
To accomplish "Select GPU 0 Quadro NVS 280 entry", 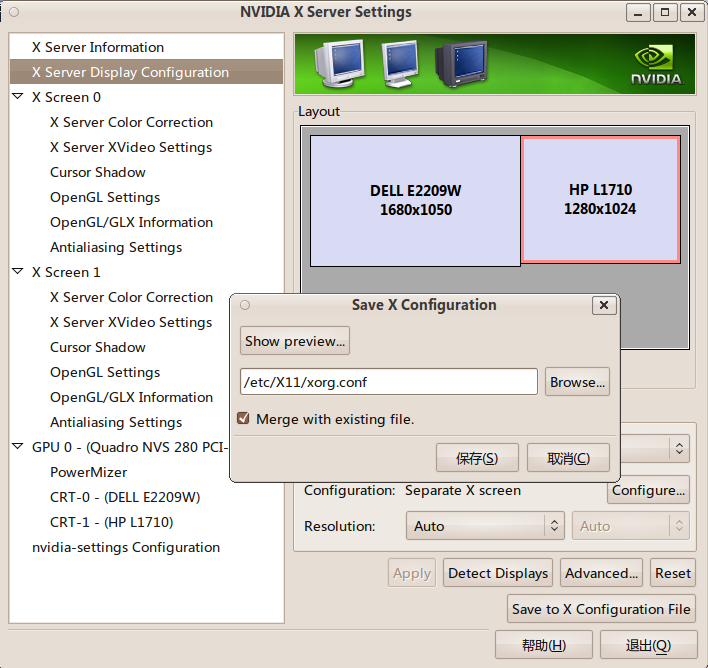I will [x=130, y=447].
